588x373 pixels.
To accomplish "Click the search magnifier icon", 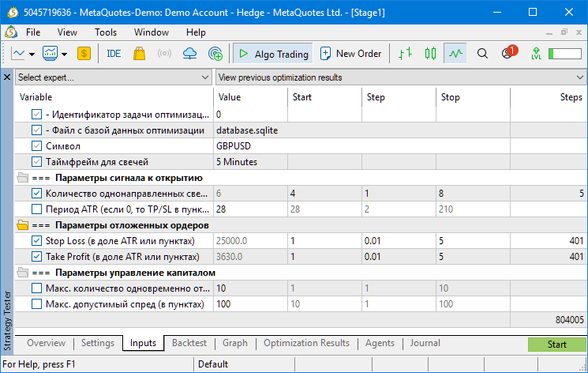I will pyautogui.click(x=483, y=54).
